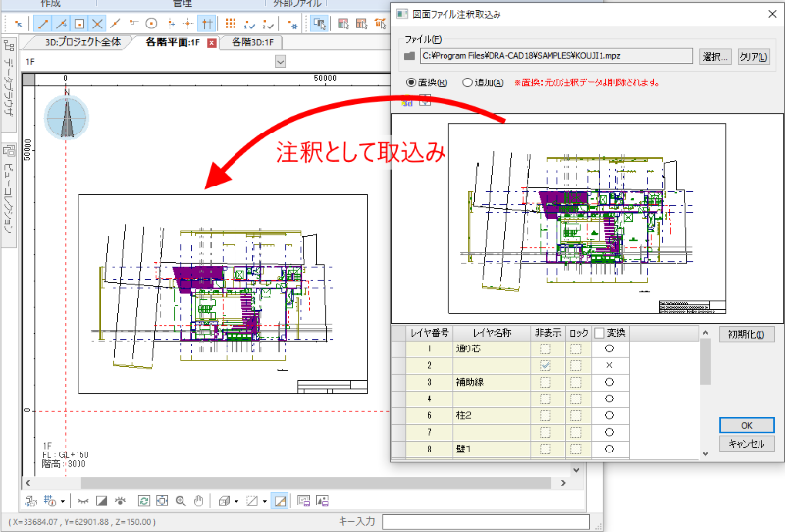This screenshot has width=785, height=532.
Task: Click the eye visibility icon in bottom toolbar
Action: (119, 501)
